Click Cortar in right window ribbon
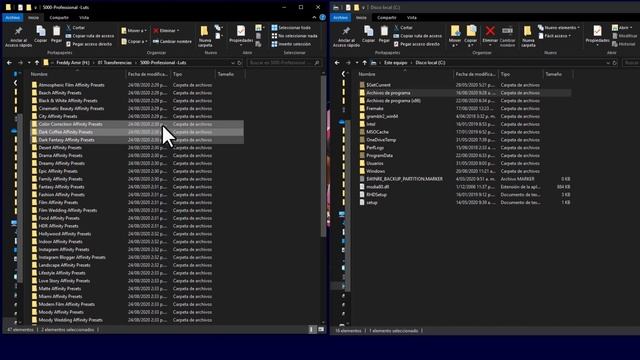 tap(403, 28)
